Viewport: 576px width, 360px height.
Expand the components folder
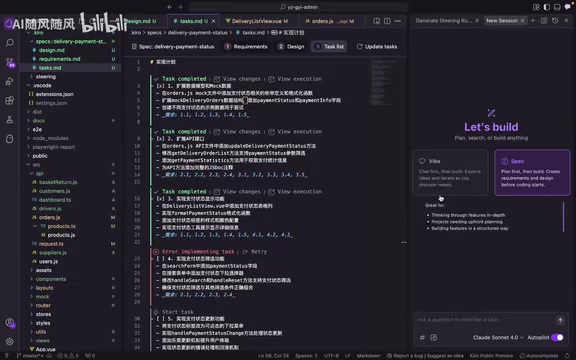pyautogui.click(x=51, y=279)
